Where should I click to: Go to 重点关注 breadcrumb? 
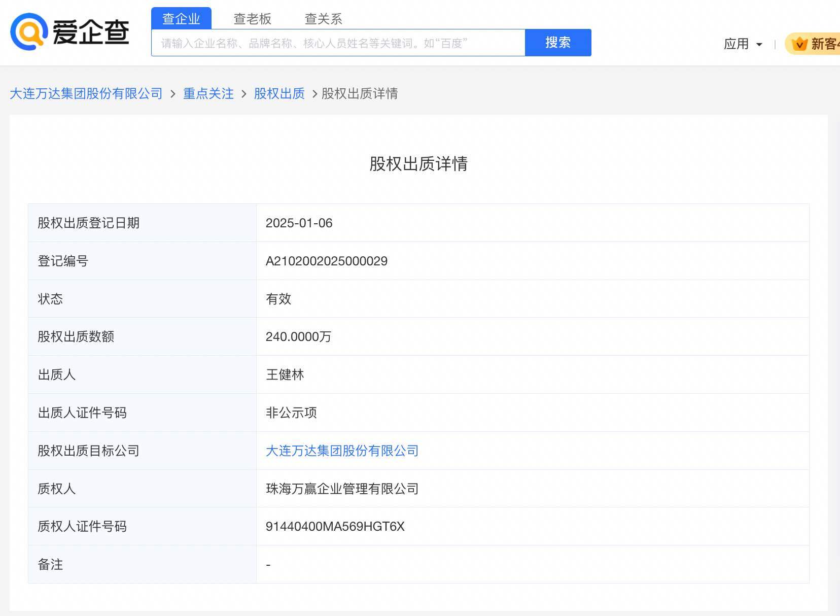pos(208,94)
